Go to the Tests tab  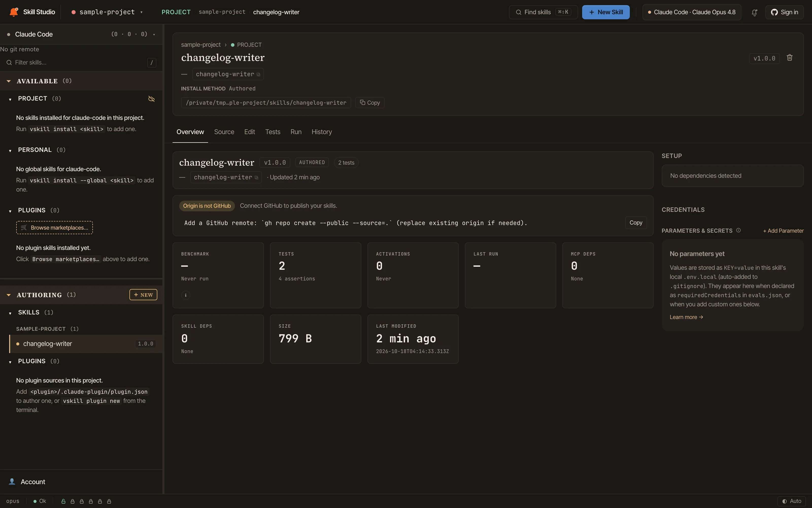[x=273, y=132]
